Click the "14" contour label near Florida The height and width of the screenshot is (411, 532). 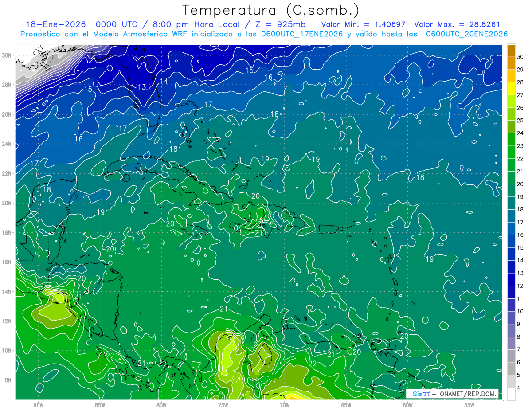[x=164, y=81]
